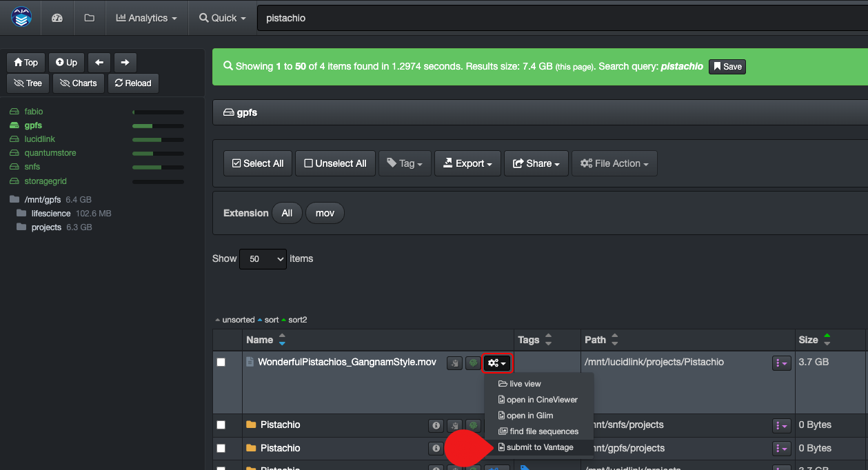Click the snfs usage bar in sidebar
The height and width of the screenshot is (470, 868).
158,167
